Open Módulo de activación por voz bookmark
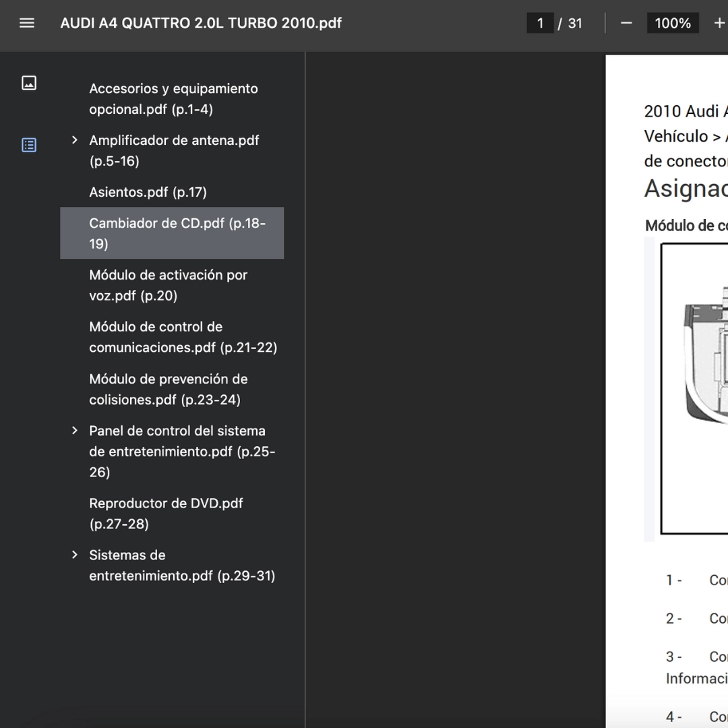Viewport: 728px width, 728px height. (x=168, y=285)
